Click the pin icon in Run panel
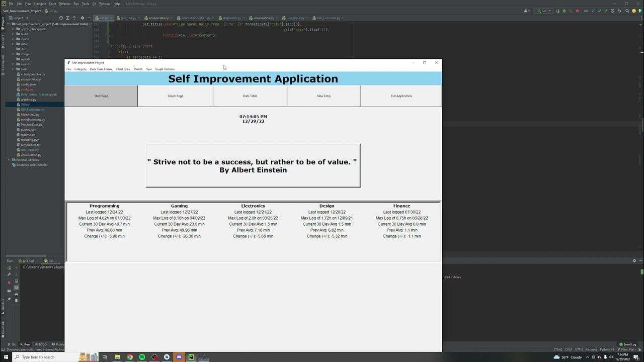 pos(9,299)
